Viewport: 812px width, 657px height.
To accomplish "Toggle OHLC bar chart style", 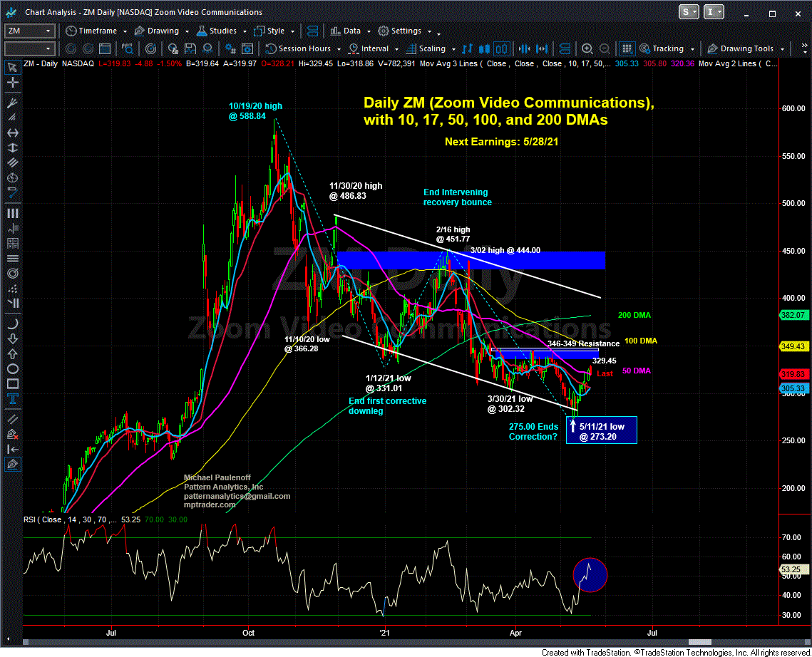I will pyautogui.click(x=470, y=49).
